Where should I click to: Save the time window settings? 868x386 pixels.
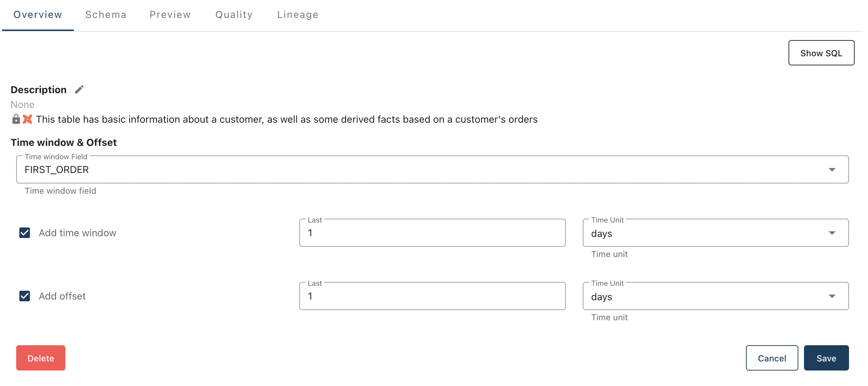pos(826,358)
